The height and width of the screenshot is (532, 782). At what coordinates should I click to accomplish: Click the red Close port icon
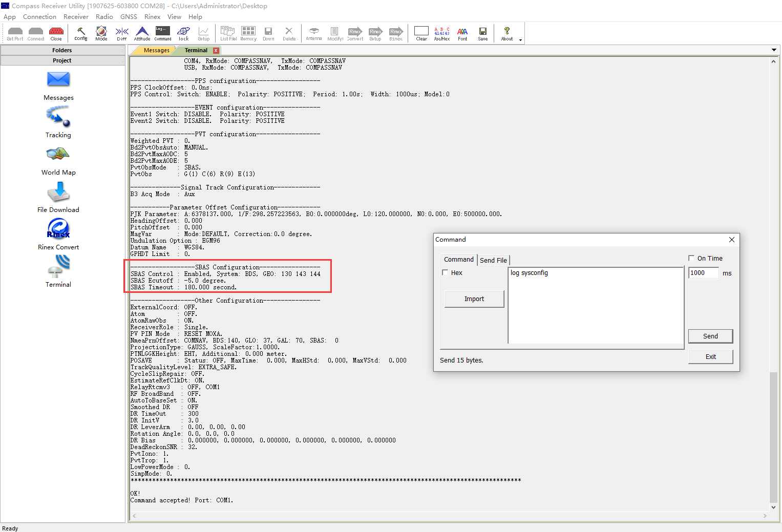[56, 34]
